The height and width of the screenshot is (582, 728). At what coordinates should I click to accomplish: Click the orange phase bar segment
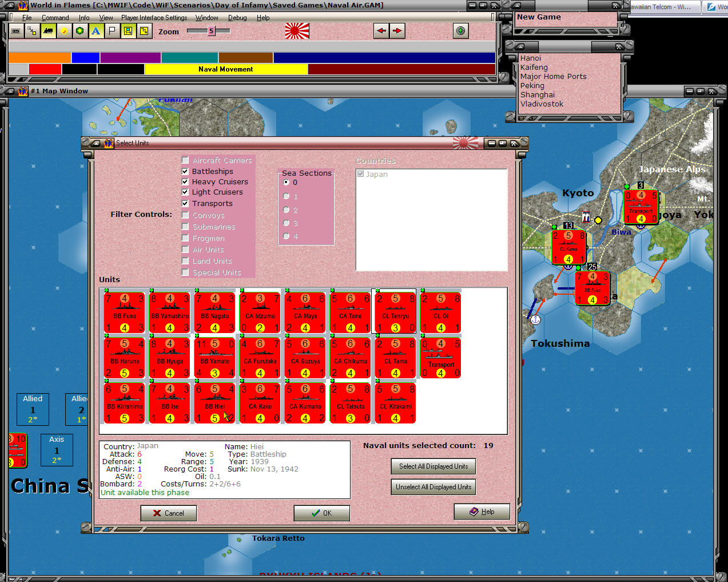pyautogui.click(x=39, y=57)
